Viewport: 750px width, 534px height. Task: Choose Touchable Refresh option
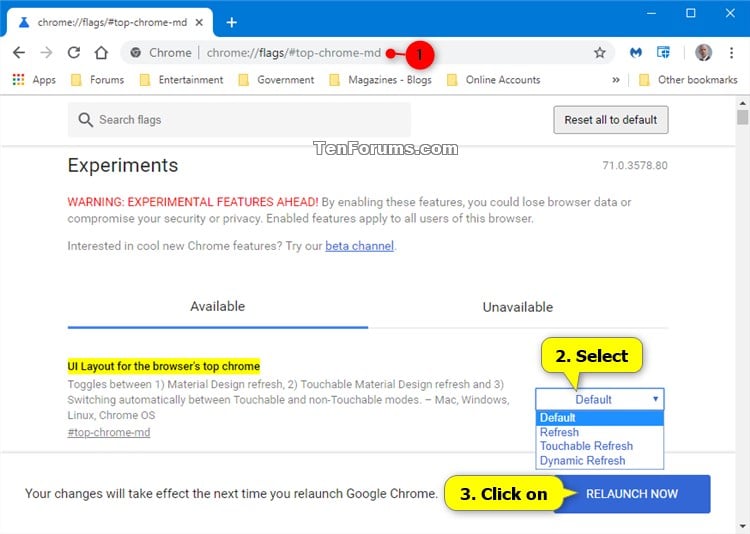[600, 446]
